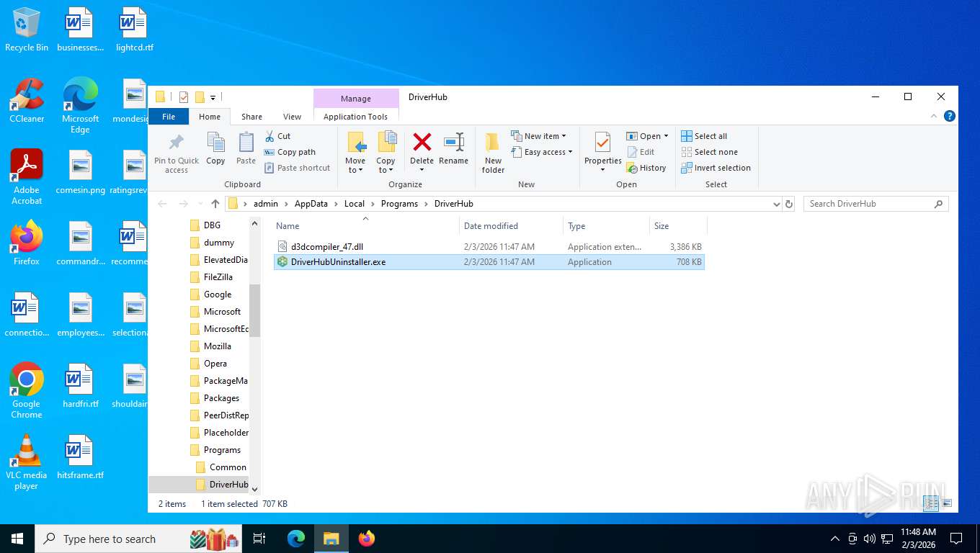The image size is (980, 553).
Task: Create a New folder from the ribbon
Action: coord(493,153)
